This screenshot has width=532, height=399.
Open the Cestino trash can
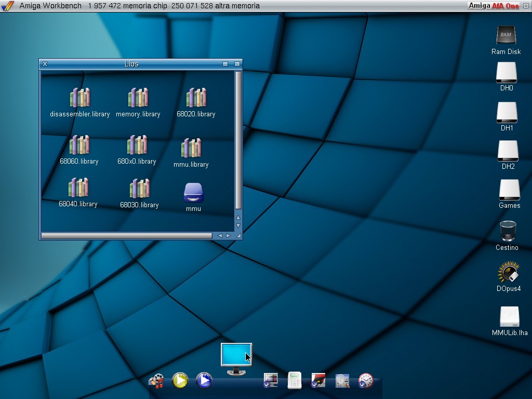point(508,231)
